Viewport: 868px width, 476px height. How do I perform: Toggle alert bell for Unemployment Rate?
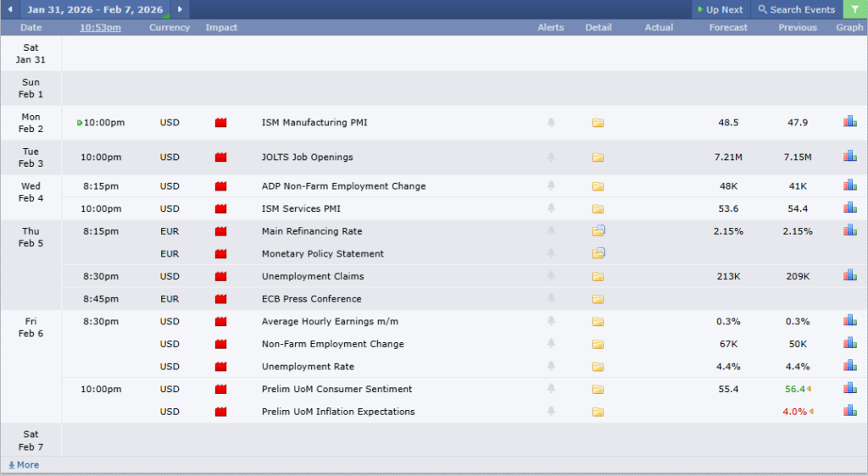[551, 367]
